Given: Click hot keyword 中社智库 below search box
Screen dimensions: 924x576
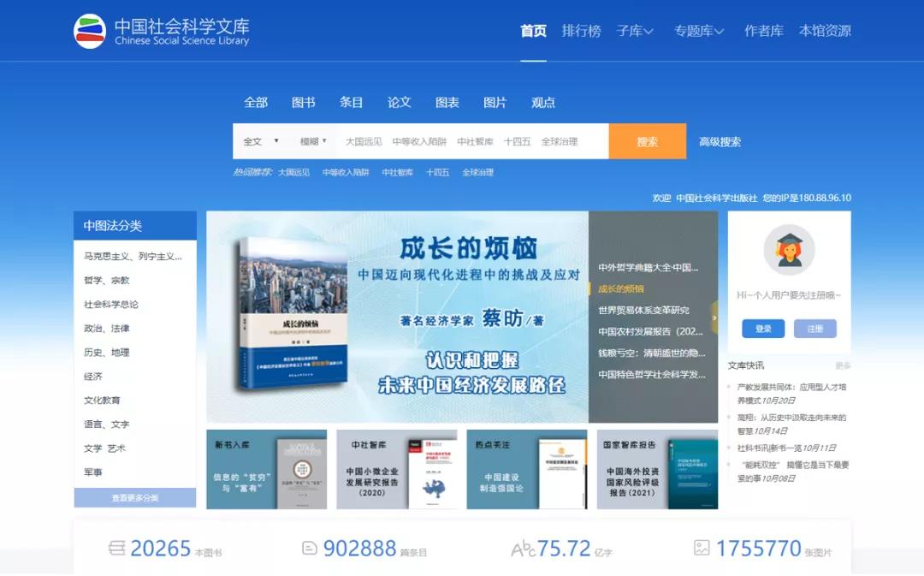Looking at the screenshot, I should point(397,172).
